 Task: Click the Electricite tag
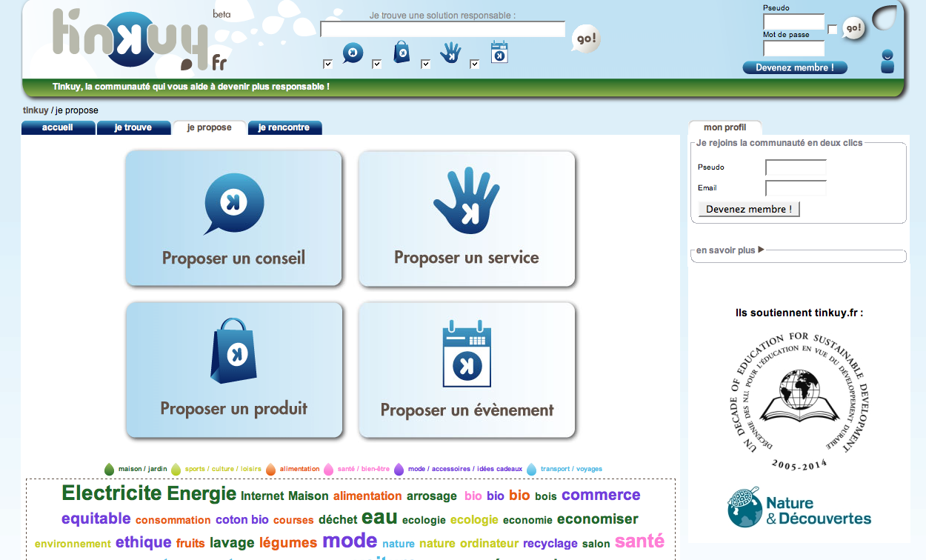click(x=113, y=493)
